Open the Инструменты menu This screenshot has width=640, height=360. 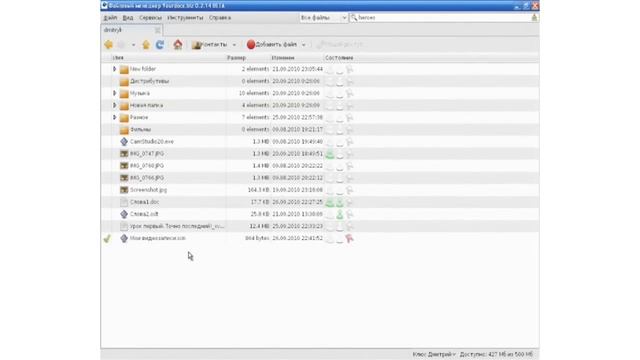click(x=185, y=18)
